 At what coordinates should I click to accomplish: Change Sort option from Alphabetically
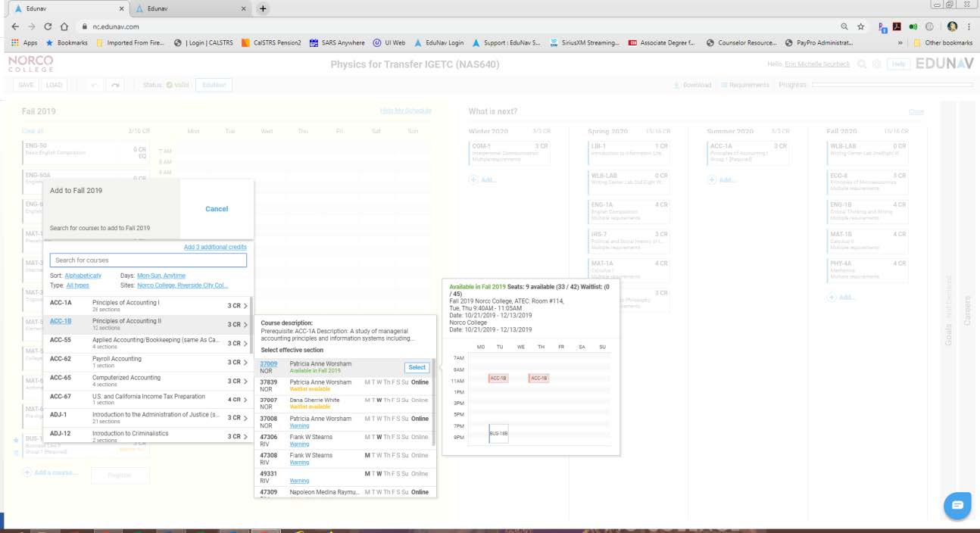pyautogui.click(x=83, y=276)
